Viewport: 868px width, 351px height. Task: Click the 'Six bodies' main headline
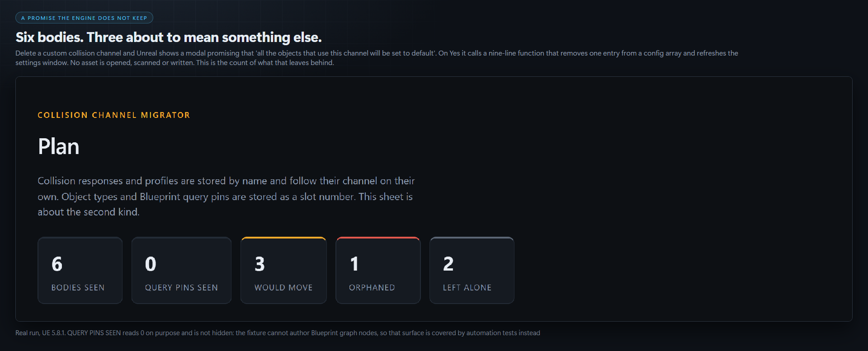169,37
